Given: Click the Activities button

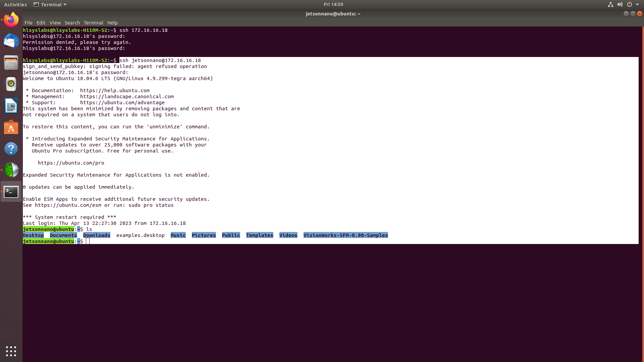Looking at the screenshot, I should (x=15, y=4).
